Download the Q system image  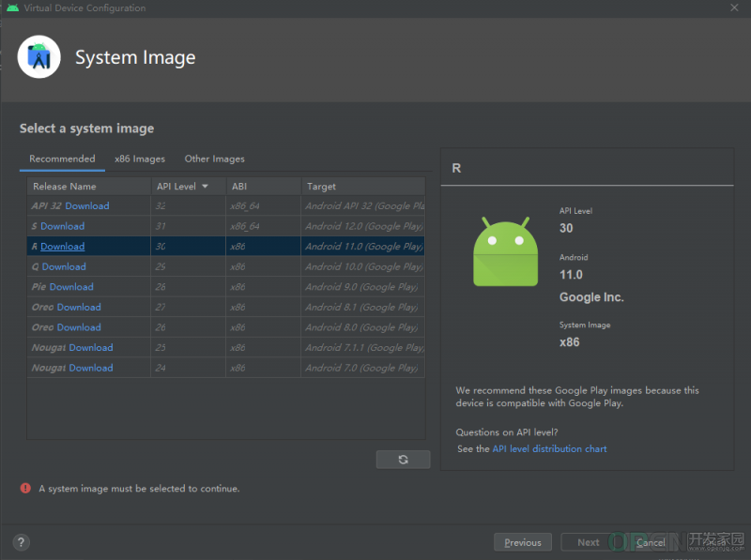tap(64, 266)
